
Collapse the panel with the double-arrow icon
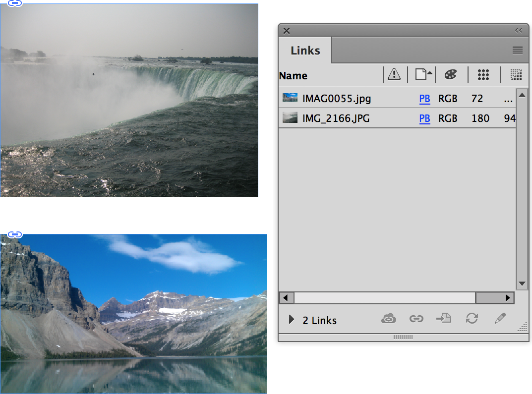519,30
